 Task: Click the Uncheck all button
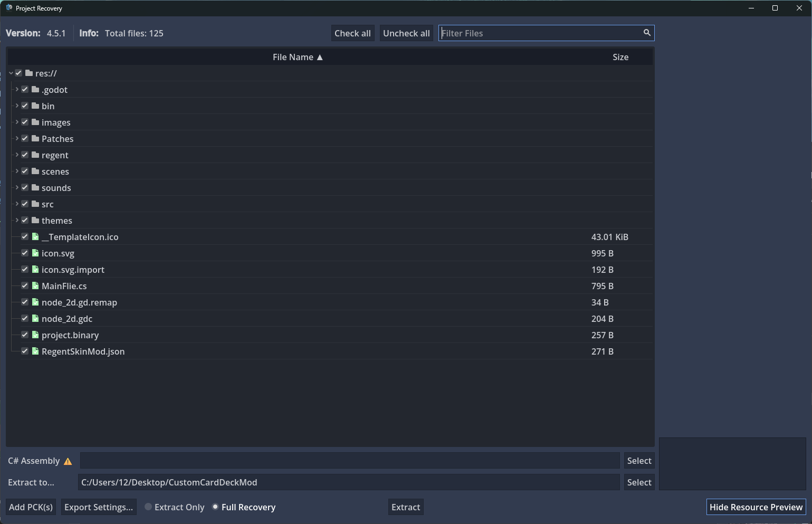click(406, 33)
